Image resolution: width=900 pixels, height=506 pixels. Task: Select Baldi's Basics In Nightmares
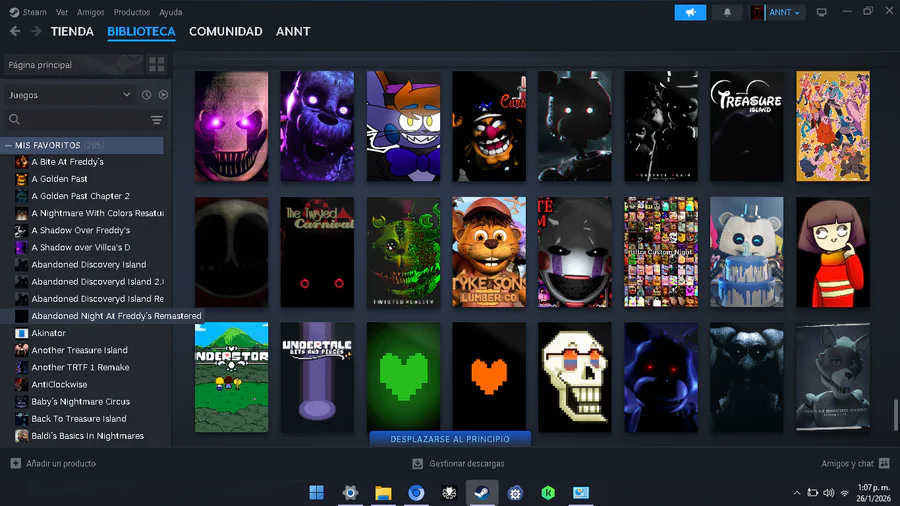(87, 436)
